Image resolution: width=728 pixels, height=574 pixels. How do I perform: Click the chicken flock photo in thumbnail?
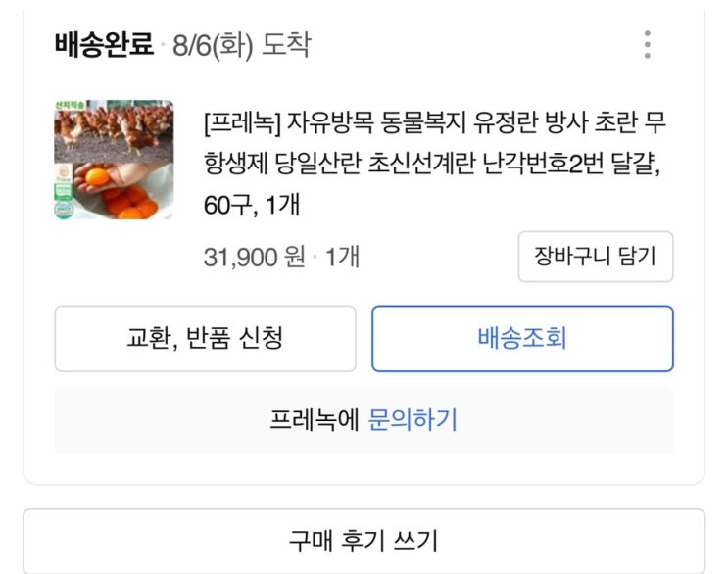tap(116, 127)
